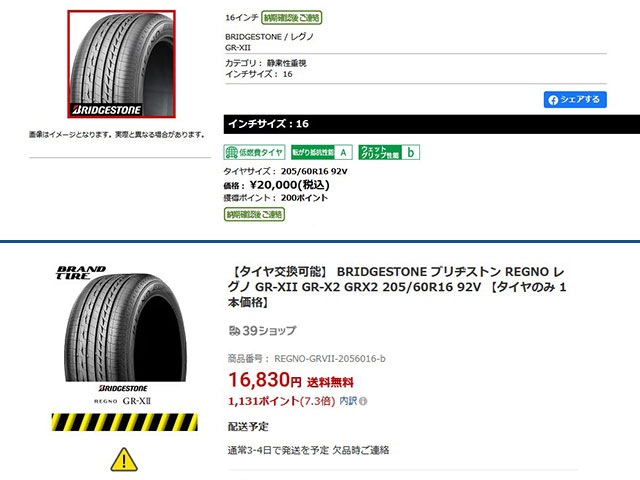This screenshot has width=640, height=480.
Task: Click the Facebook シェアする share button
Action: point(575,100)
